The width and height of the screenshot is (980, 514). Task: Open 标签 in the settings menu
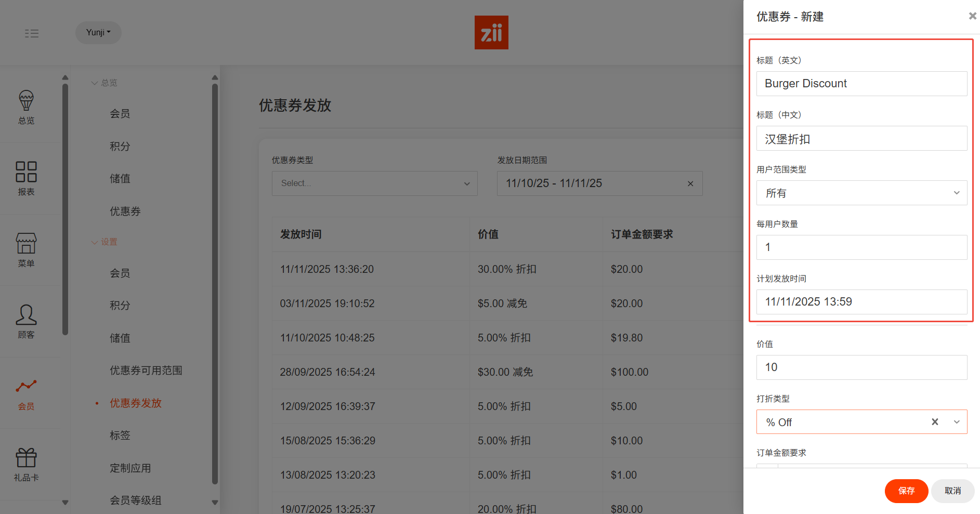click(x=120, y=435)
